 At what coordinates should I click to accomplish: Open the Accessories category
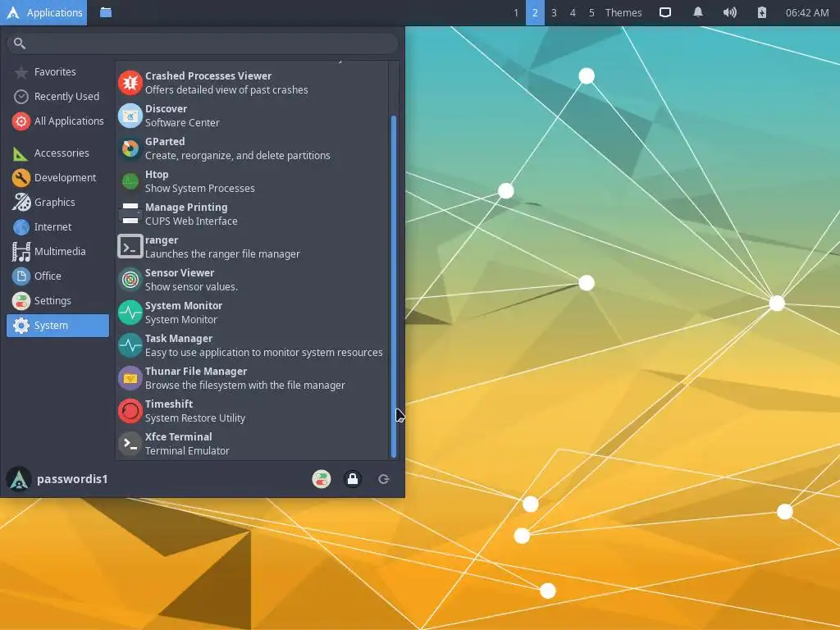[58, 153]
